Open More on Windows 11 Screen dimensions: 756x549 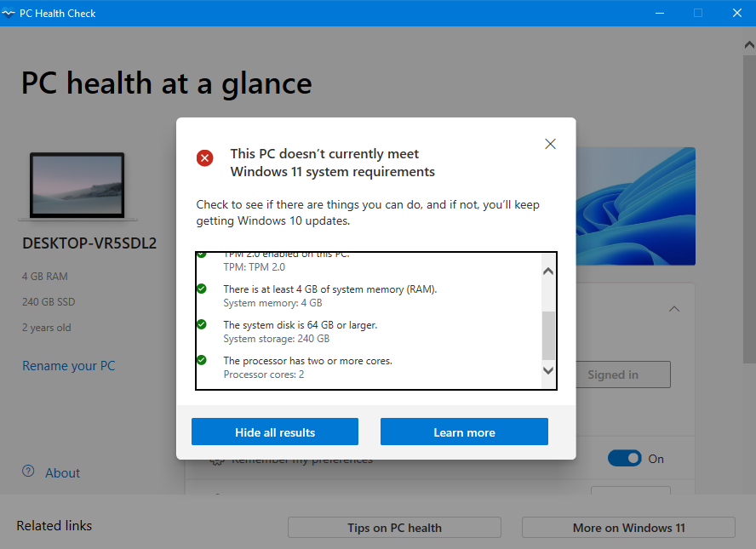(x=628, y=528)
